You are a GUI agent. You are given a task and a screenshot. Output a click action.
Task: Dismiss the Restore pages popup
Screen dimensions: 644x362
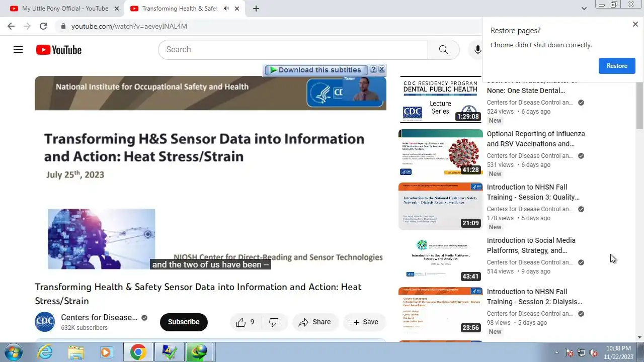pos(635,24)
